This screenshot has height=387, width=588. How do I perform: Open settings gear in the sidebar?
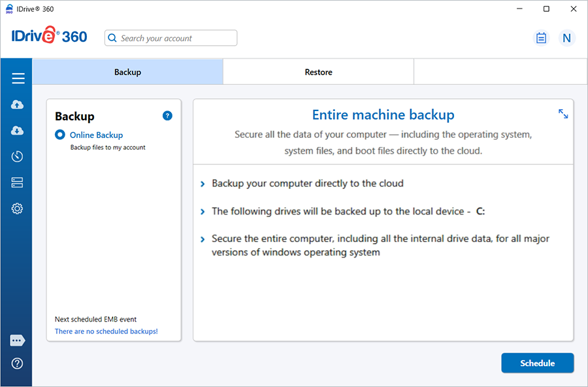click(x=18, y=209)
